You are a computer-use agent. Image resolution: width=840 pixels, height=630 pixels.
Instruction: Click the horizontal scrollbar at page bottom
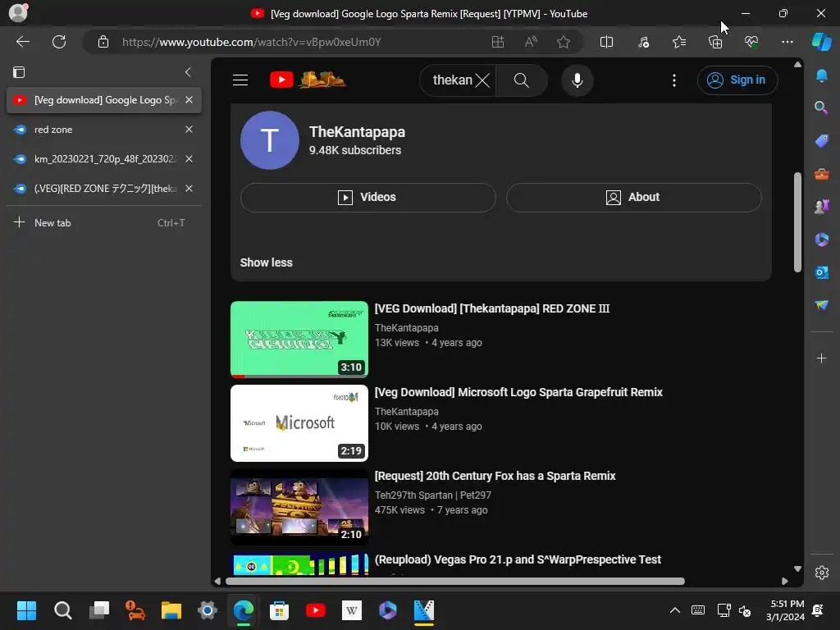[454, 582]
